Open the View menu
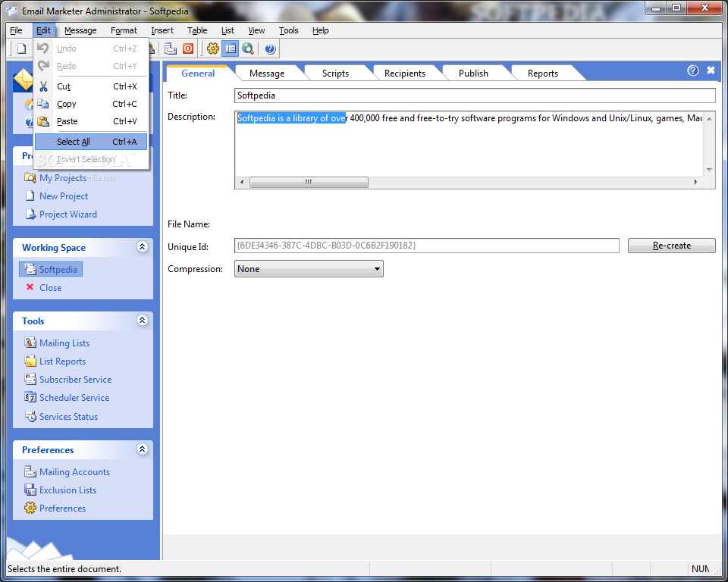 tap(256, 30)
